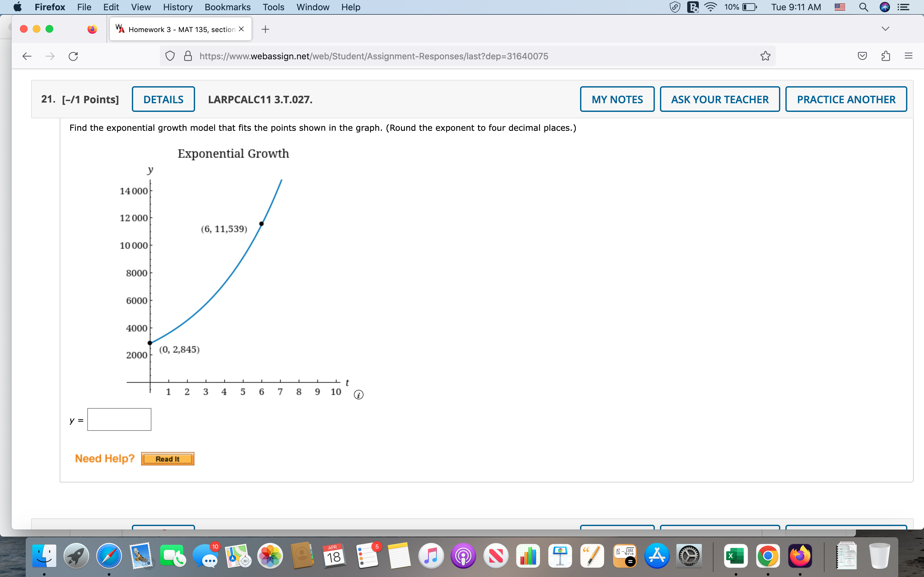Screen dimensions: 924x577
Task: Open Google Chrome from the Dock
Action: (x=768, y=556)
